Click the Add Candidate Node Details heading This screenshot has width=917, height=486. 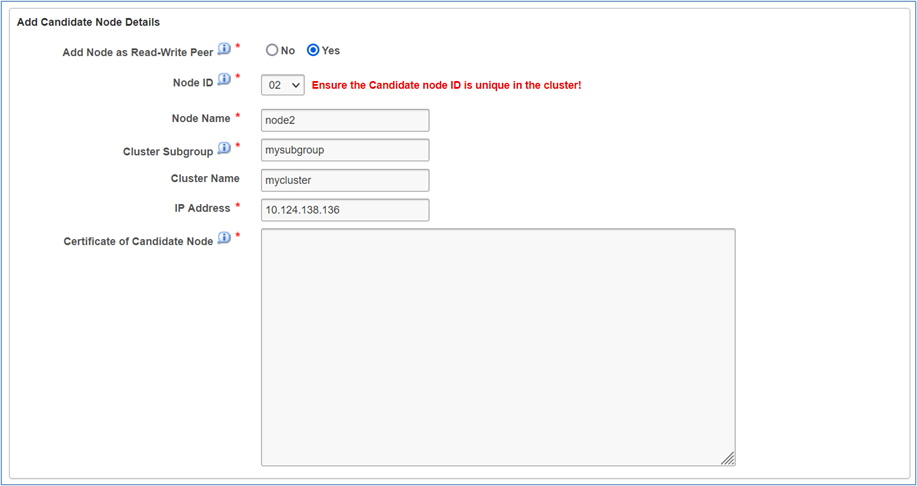88,22
